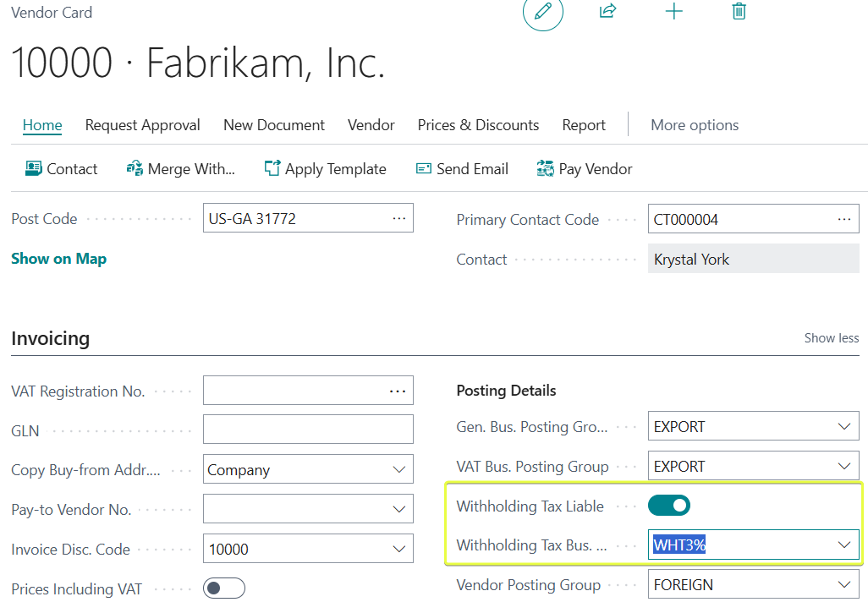This screenshot has height=613, width=868.
Task: Click Apply Template action
Action: click(325, 169)
